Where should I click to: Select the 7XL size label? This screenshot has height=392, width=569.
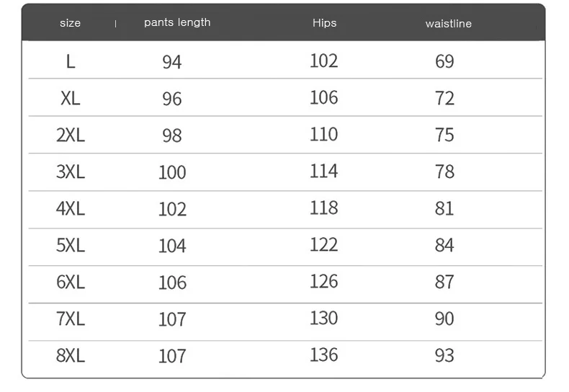click(70, 318)
